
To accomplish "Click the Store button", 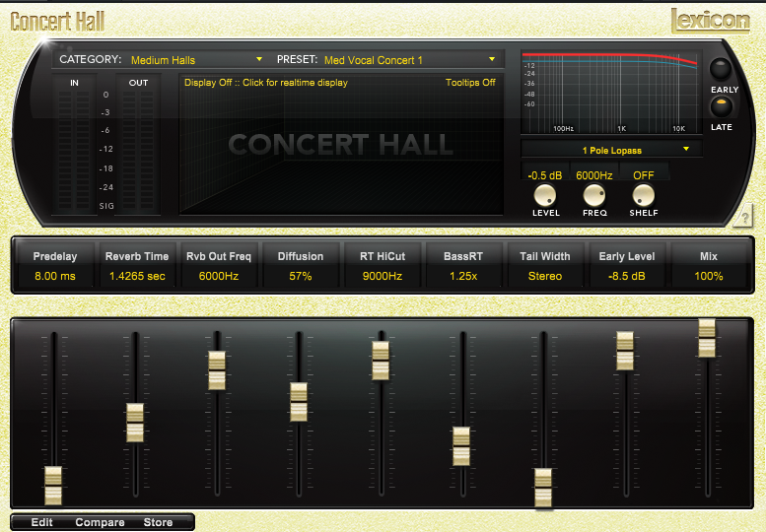I will (158, 522).
